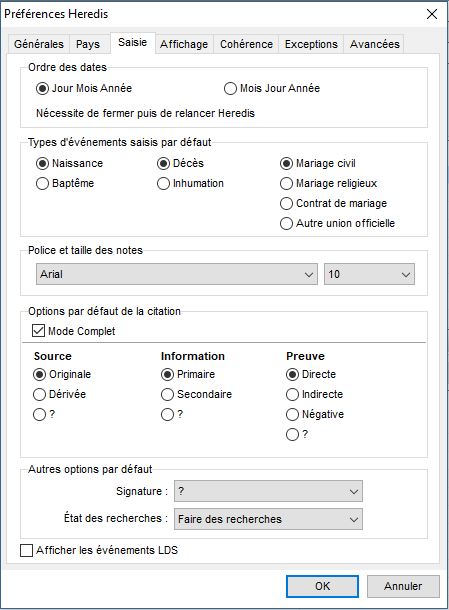Open the Cohérence tab
The width and height of the screenshot is (449, 610).
(x=246, y=44)
